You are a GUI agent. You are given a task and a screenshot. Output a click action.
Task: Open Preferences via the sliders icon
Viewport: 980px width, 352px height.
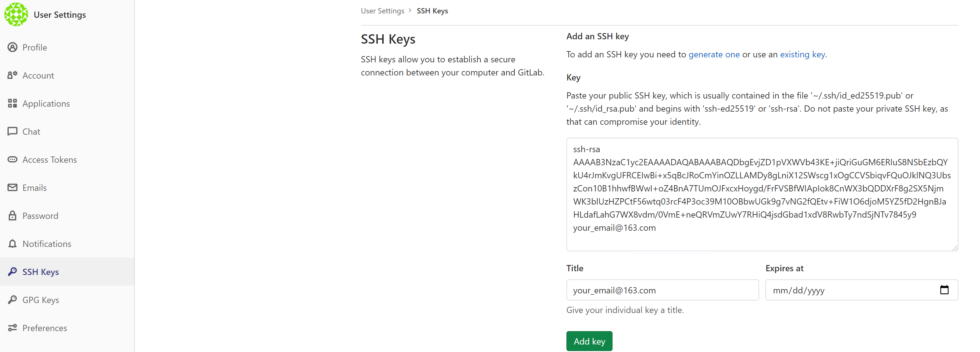[x=12, y=328]
